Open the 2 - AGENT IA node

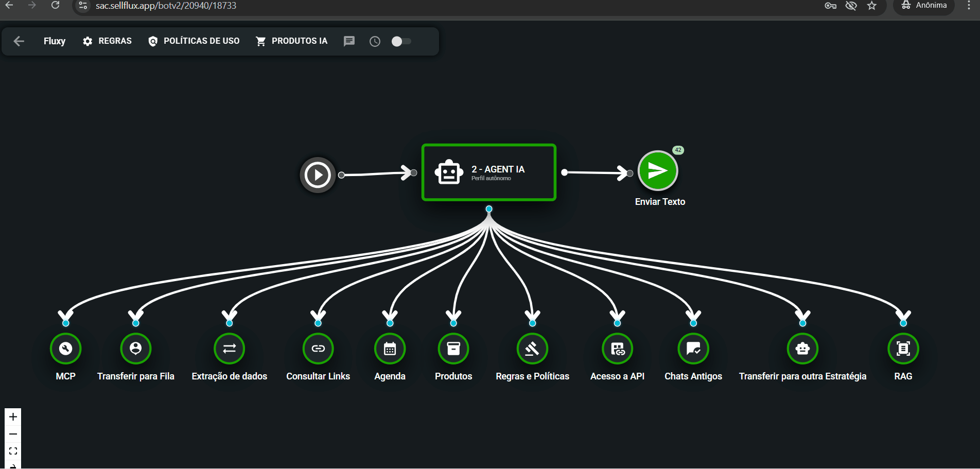(489, 172)
